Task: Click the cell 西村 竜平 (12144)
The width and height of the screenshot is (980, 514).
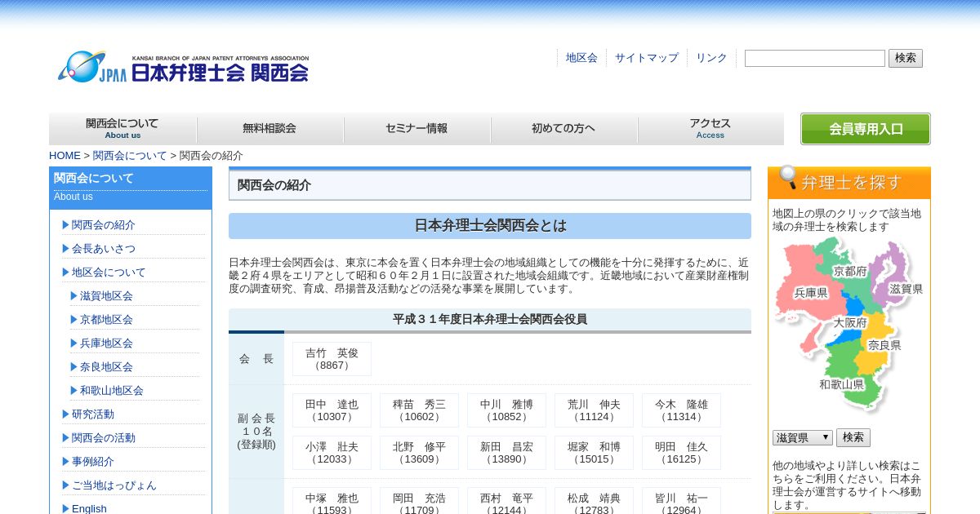Action: [506, 501]
